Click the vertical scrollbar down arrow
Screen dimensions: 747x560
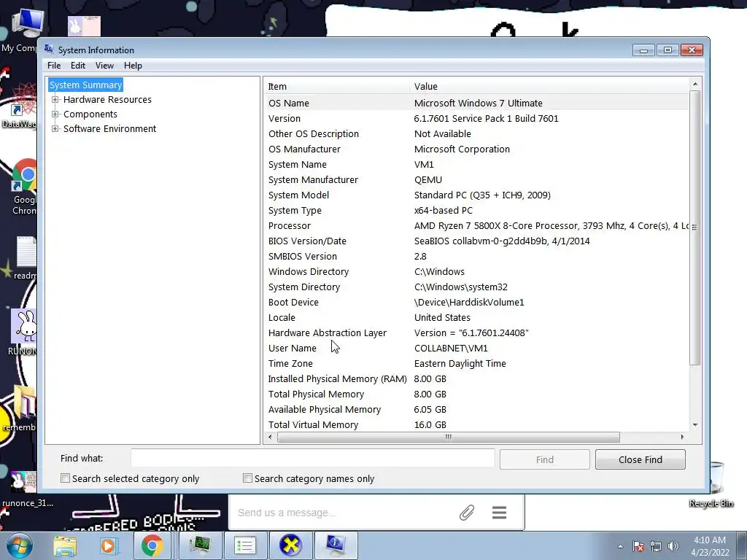coord(695,425)
